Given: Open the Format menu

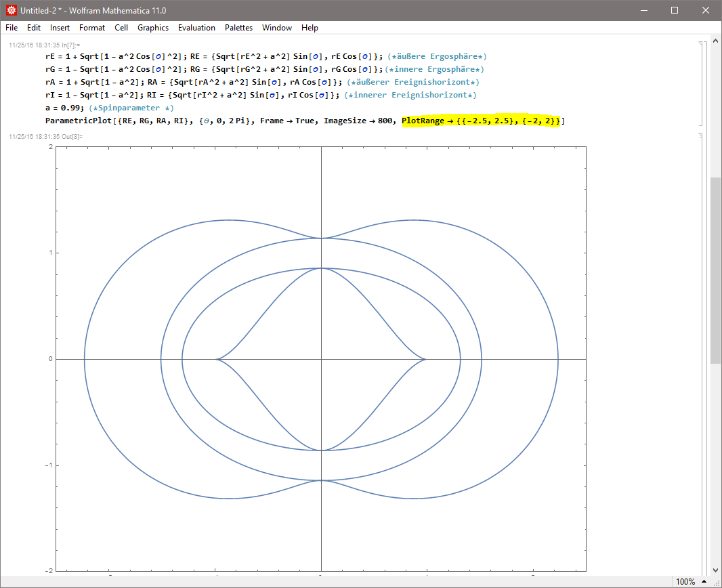Looking at the screenshot, I should click(x=92, y=28).
